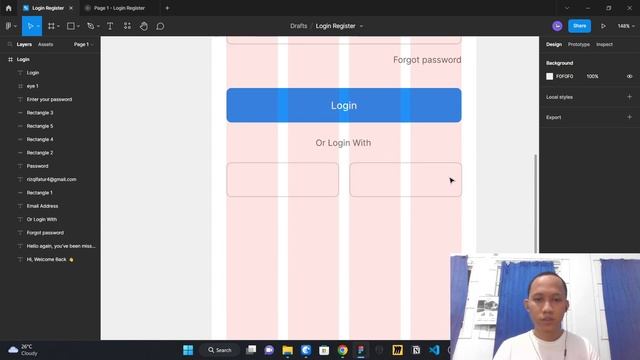
Task: Click the Share button
Action: pos(579,26)
